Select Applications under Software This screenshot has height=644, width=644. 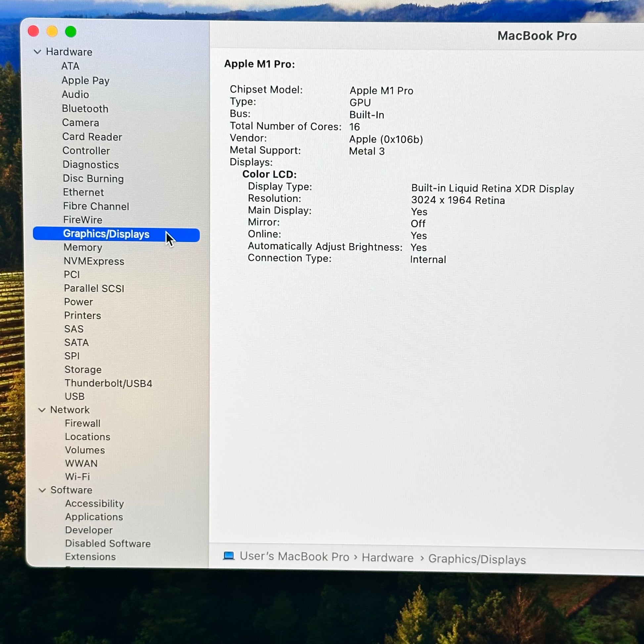94,517
